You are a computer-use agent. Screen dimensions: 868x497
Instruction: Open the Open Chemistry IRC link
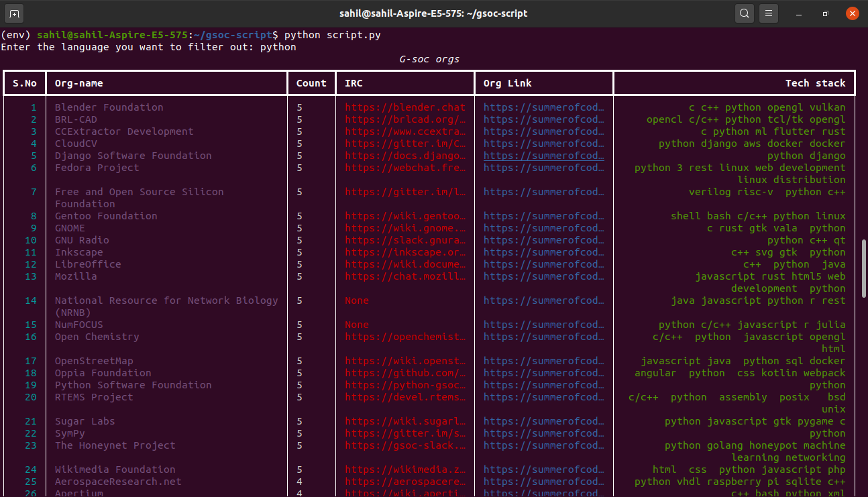pyautogui.click(x=405, y=337)
